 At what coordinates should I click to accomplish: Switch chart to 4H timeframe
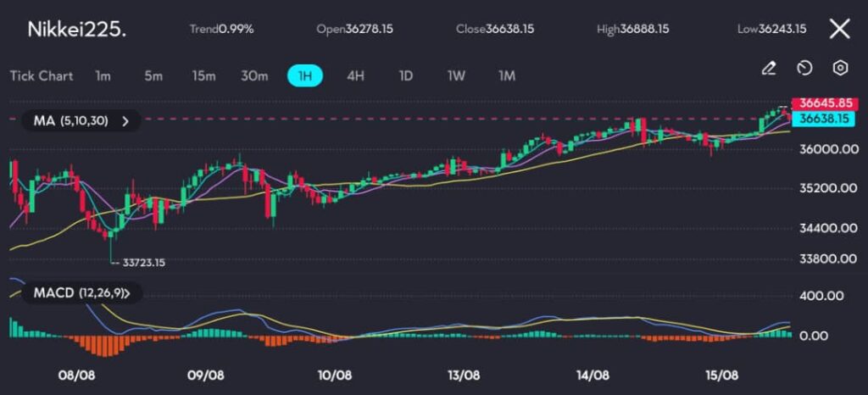pyautogui.click(x=355, y=75)
